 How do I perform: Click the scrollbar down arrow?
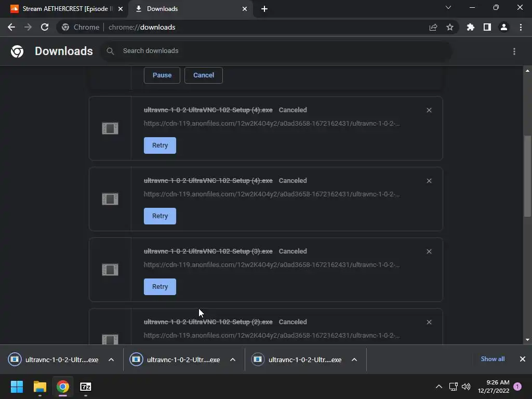(x=527, y=340)
